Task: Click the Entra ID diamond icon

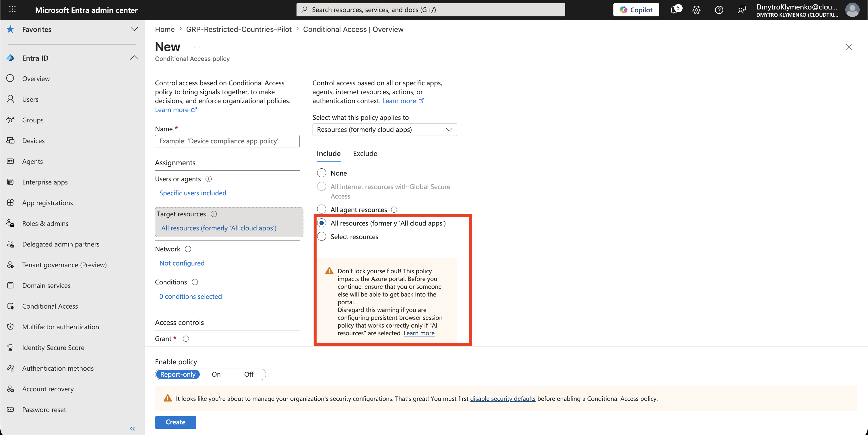Action: (x=10, y=58)
